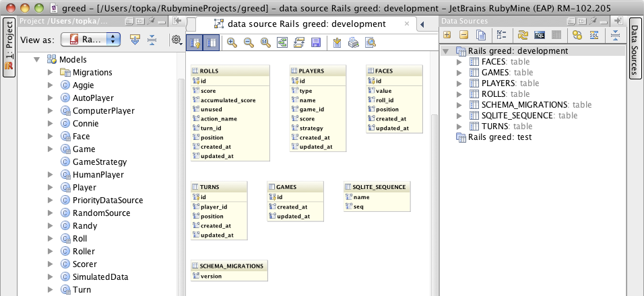Screen dimensions: 644x296
Task: Remove the selected data source
Action: (x=463, y=35)
